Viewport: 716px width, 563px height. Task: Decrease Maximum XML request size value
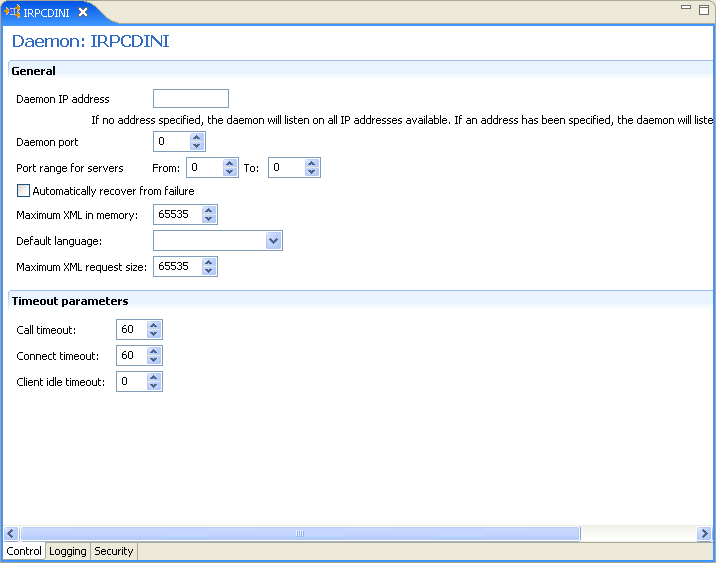pos(209,271)
